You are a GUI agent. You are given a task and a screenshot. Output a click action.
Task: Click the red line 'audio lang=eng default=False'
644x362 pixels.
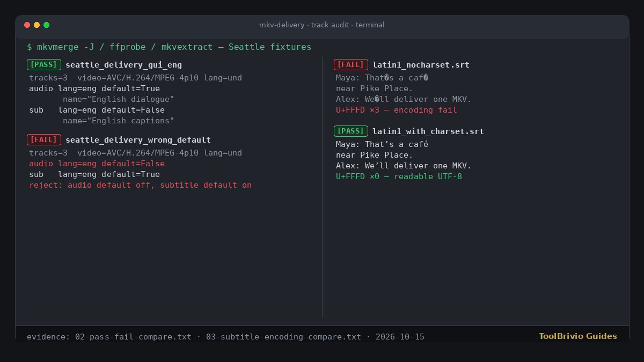point(97,164)
